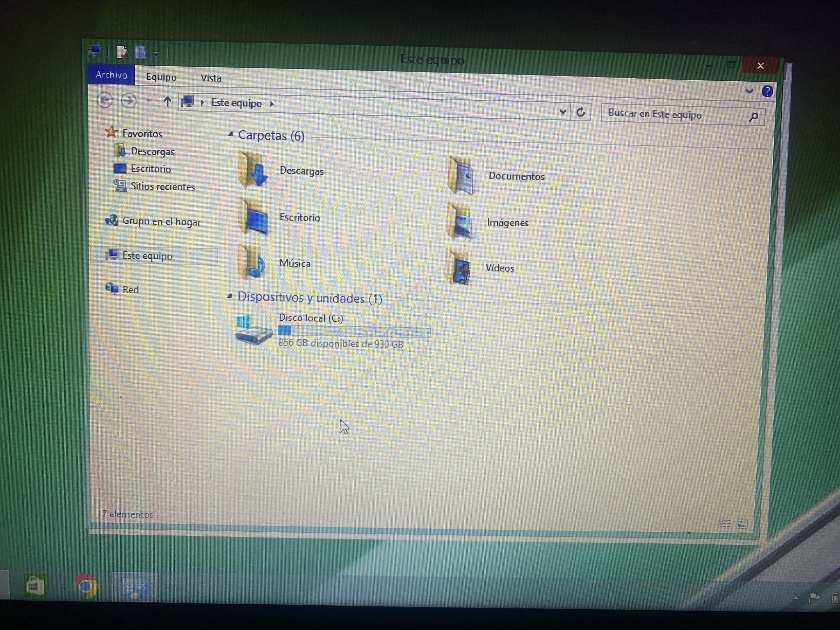Collapse the Carpetas (6) section
The width and height of the screenshot is (840, 630).
(230, 134)
